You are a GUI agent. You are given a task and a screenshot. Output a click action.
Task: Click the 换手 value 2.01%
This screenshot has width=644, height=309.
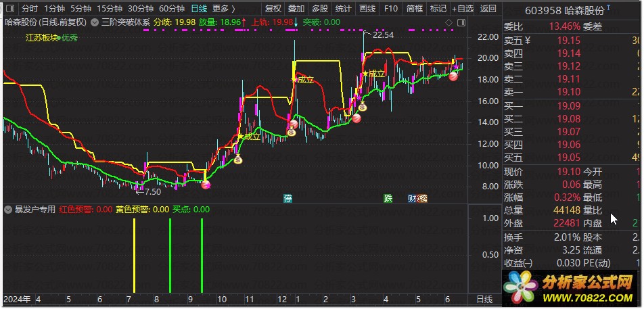pyautogui.click(x=566, y=237)
